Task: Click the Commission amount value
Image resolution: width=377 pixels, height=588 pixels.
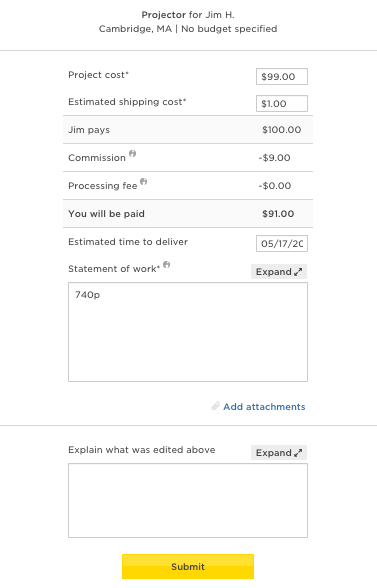Action: pos(274,158)
